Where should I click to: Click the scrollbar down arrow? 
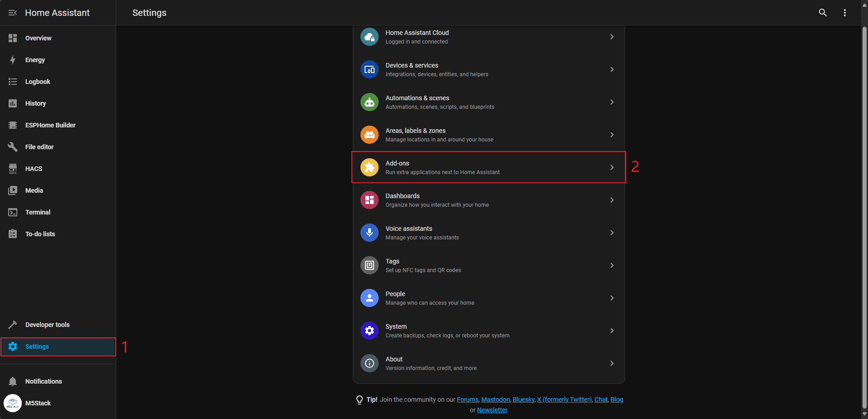pos(864,414)
